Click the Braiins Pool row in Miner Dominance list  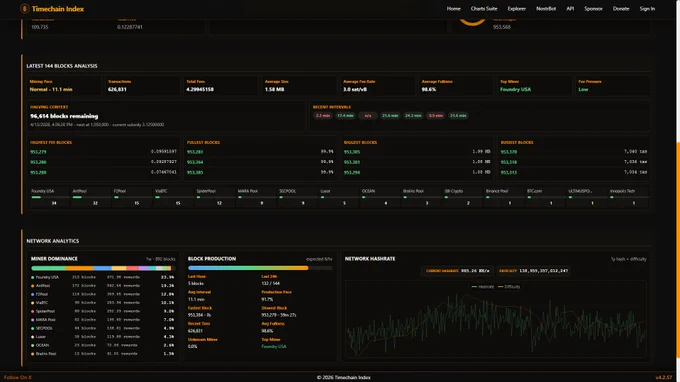point(102,354)
